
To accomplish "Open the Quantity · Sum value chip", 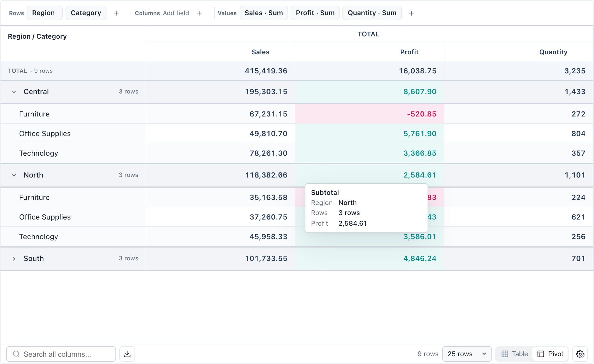I will (x=372, y=13).
